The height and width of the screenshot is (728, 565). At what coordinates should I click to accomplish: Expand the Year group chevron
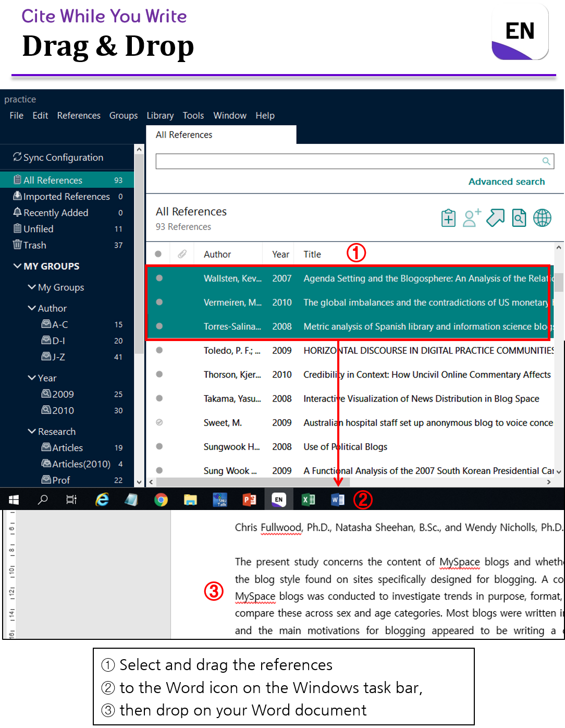pyautogui.click(x=32, y=378)
